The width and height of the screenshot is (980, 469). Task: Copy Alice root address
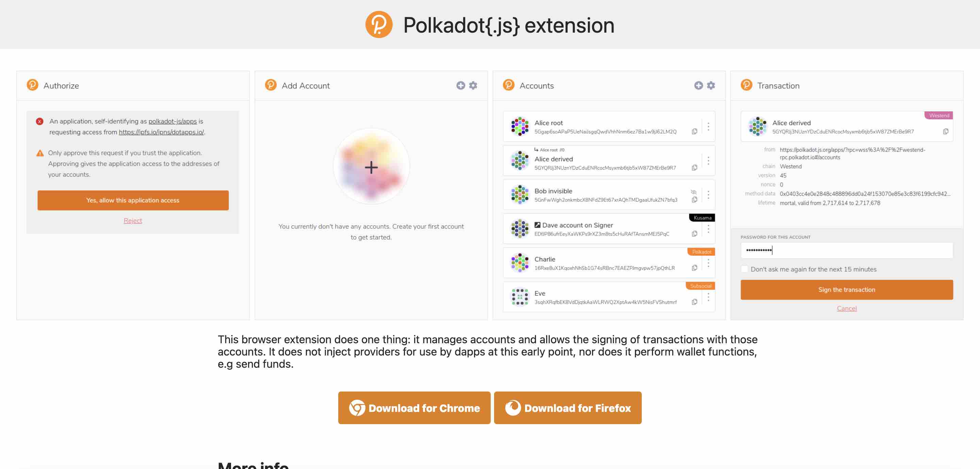coord(694,132)
